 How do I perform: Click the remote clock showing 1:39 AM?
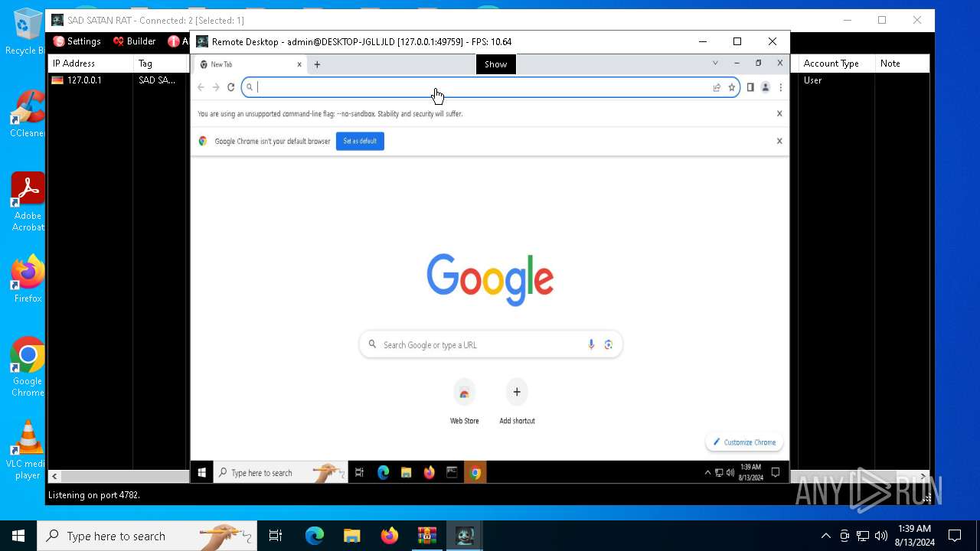click(x=750, y=472)
